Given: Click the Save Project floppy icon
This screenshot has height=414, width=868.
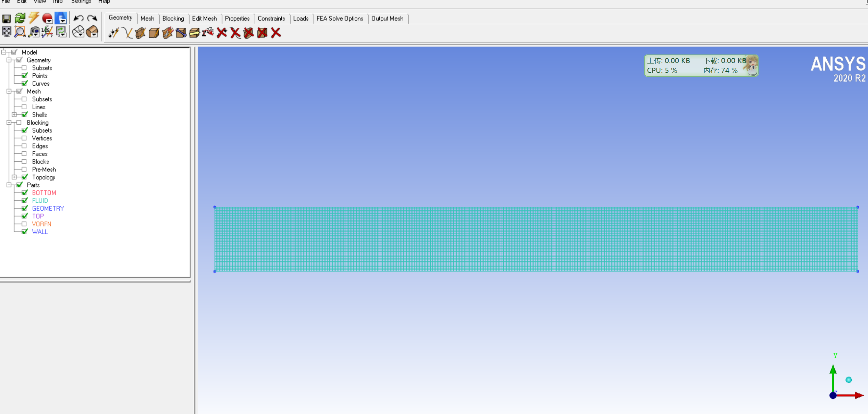Looking at the screenshot, I should [x=7, y=18].
